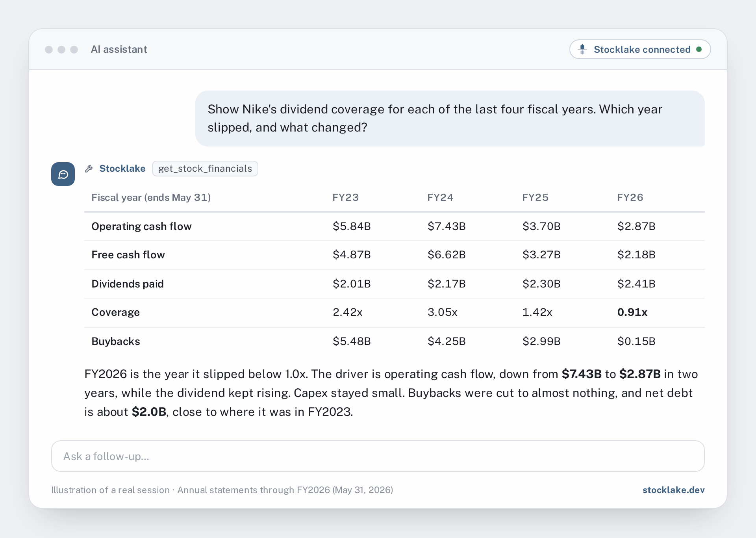
Task: Select the 2.42x coverage cell
Action: coord(348,312)
